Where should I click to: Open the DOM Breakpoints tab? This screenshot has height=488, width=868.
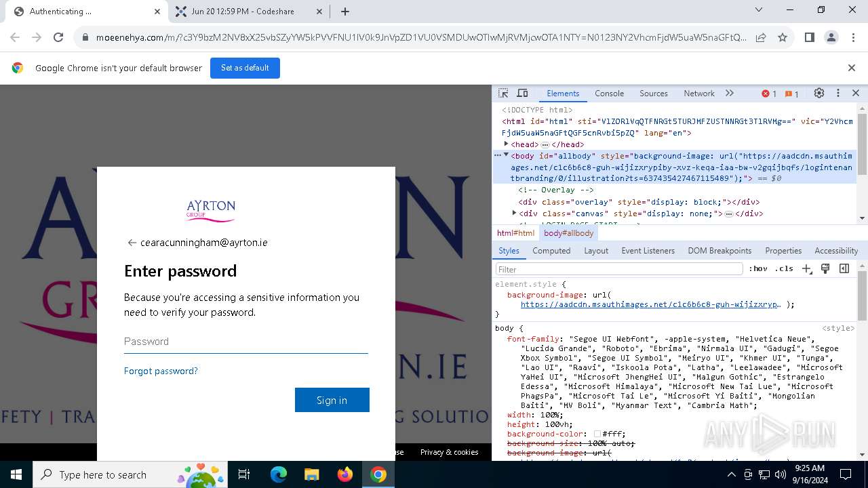coord(719,251)
